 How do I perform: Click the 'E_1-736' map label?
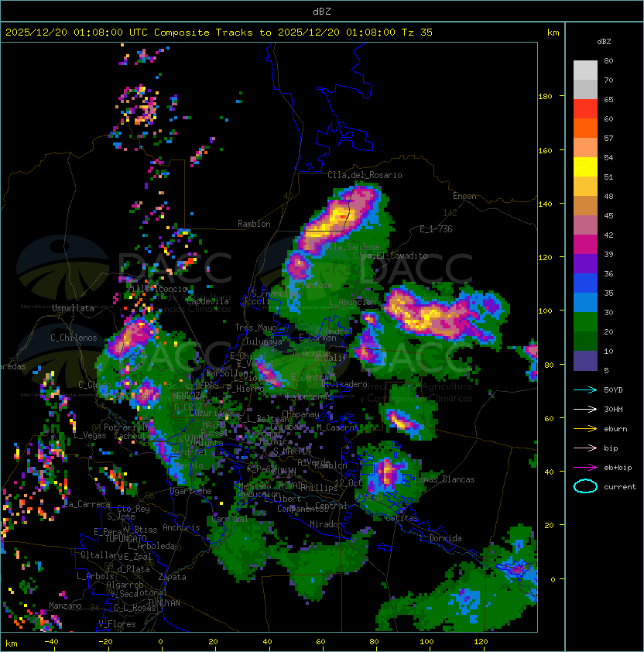click(x=436, y=229)
